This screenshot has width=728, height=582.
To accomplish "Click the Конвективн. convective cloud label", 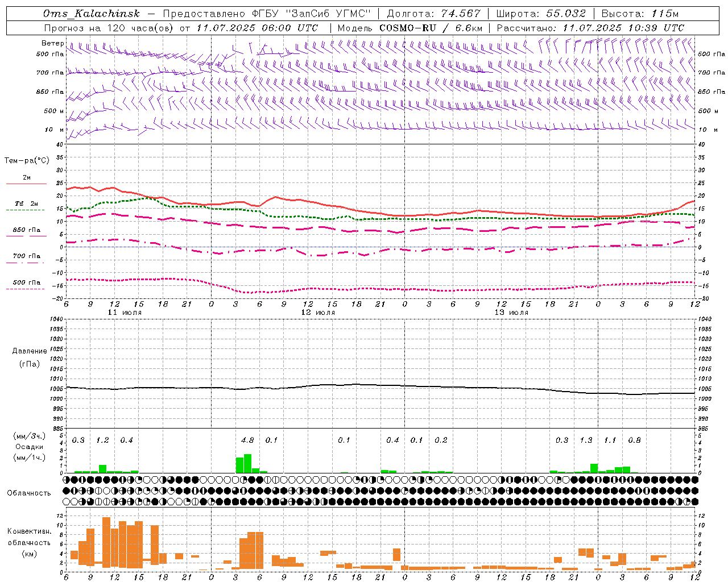I will (30, 531).
